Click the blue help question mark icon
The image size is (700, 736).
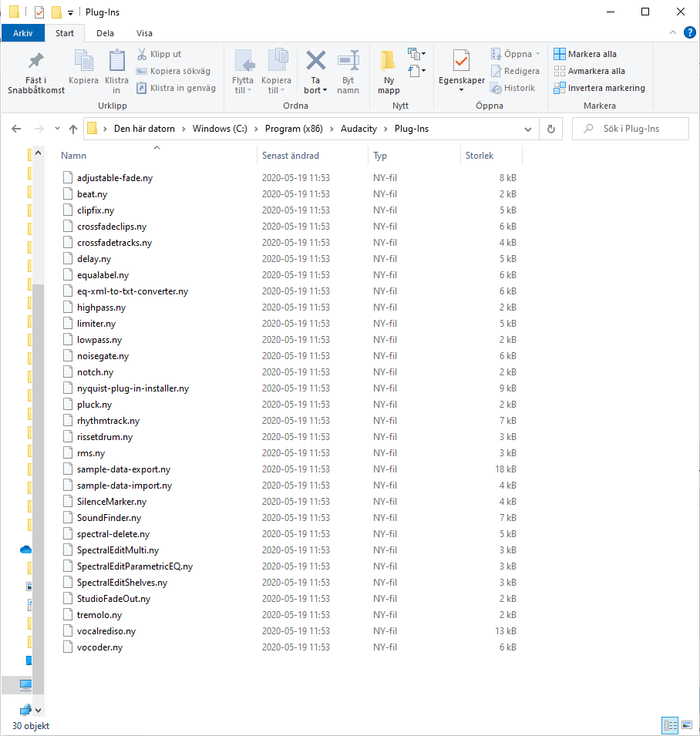pyautogui.click(x=690, y=32)
